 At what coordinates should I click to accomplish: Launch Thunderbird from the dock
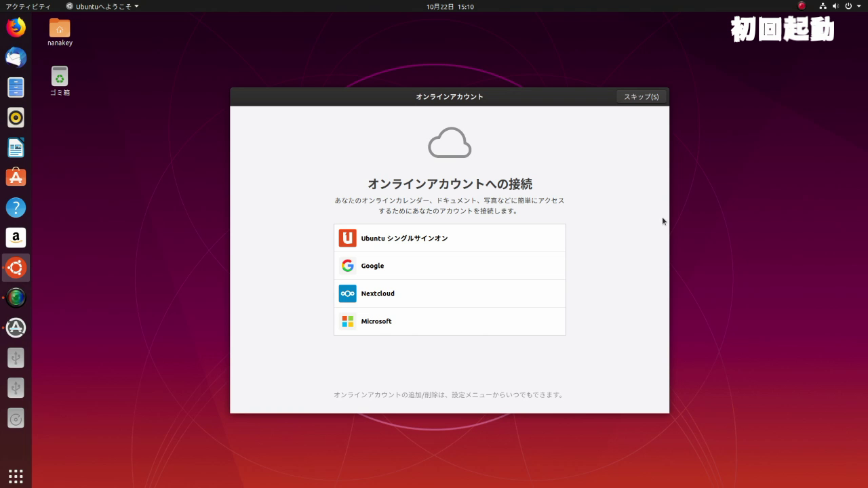(x=16, y=57)
